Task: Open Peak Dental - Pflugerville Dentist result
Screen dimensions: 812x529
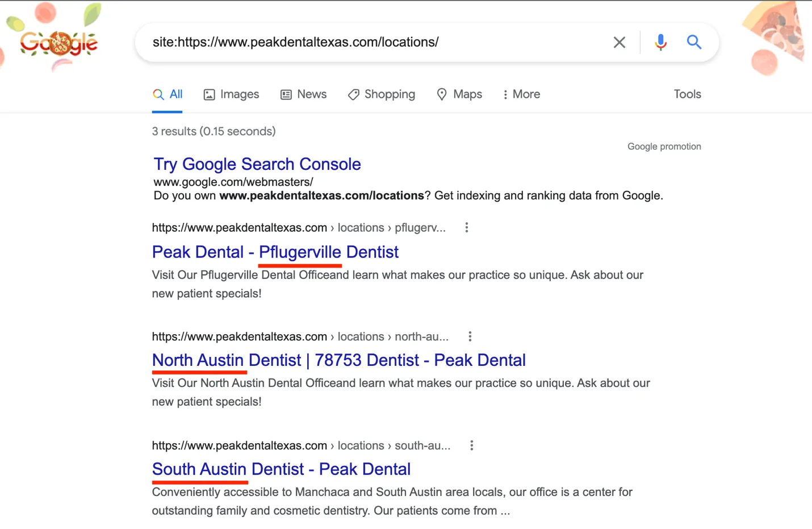Action: (x=275, y=252)
